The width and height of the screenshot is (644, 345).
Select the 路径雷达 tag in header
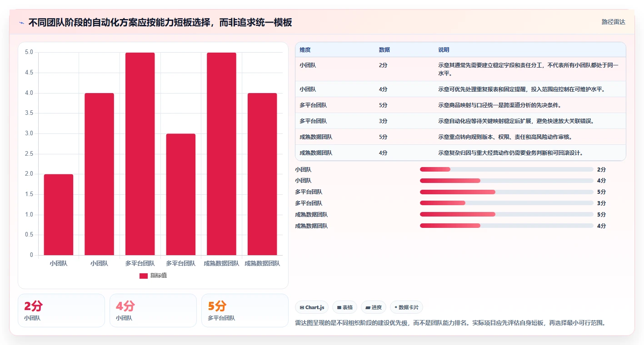[x=613, y=22]
